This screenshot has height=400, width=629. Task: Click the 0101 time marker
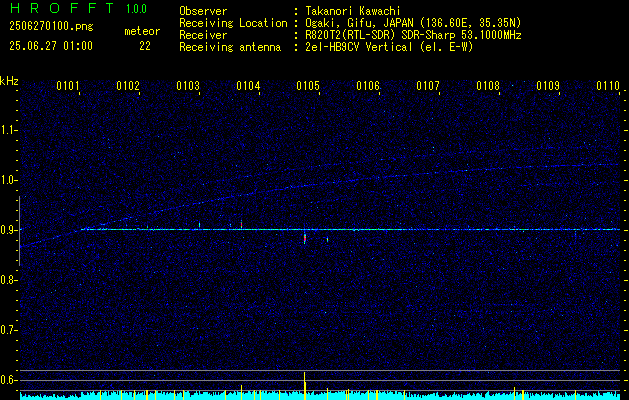point(67,86)
